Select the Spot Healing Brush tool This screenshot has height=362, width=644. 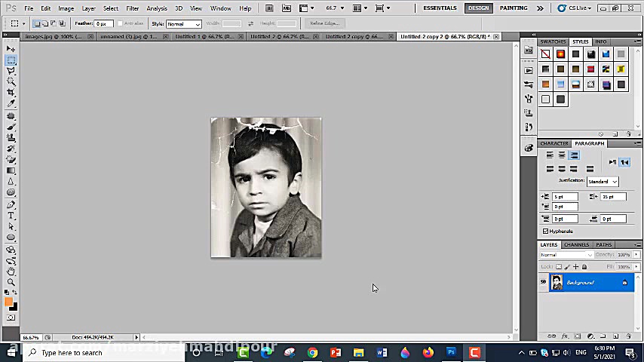point(11,116)
